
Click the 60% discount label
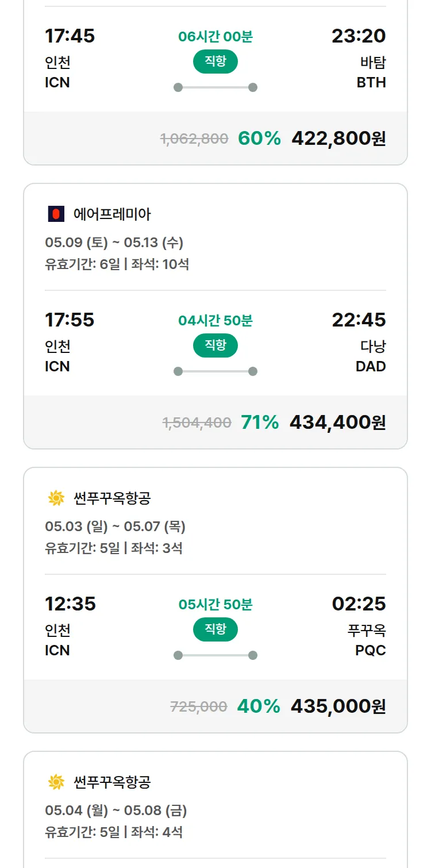pyautogui.click(x=259, y=139)
